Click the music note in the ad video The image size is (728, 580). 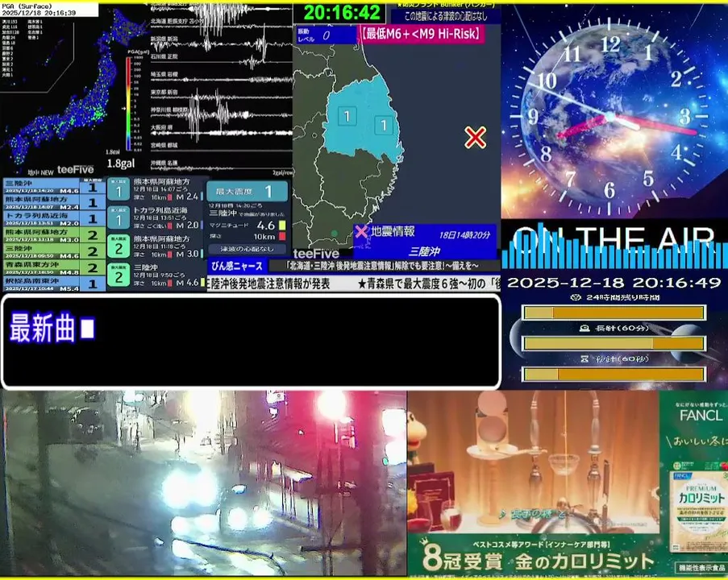[x=503, y=514]
